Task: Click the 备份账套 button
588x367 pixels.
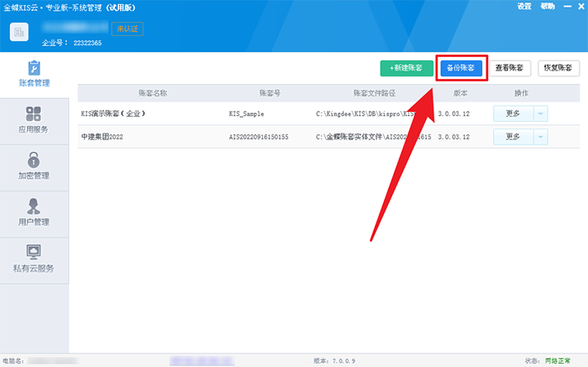Action: 459,68
